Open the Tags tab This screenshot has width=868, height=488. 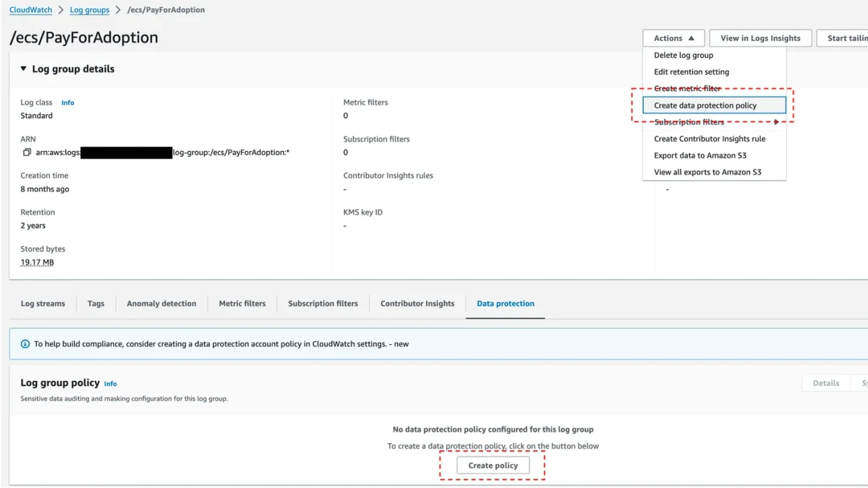click(96, 304)
